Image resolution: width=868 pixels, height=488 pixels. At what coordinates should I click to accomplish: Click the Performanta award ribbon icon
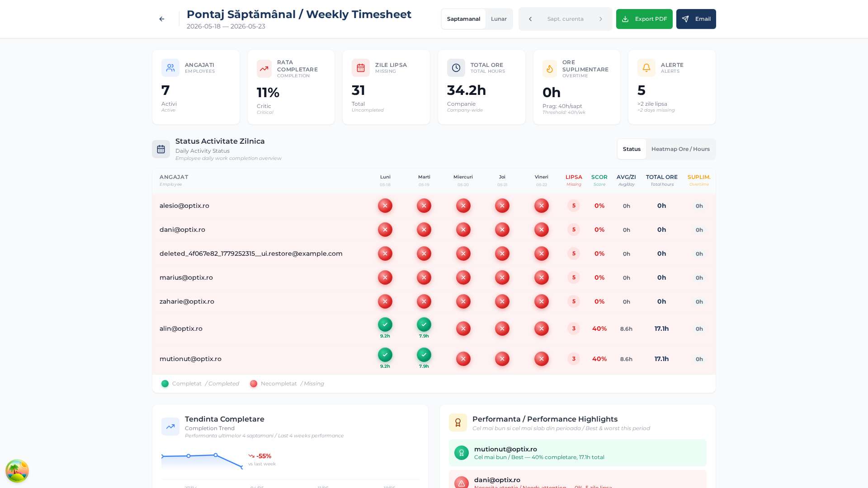[458, 422]
